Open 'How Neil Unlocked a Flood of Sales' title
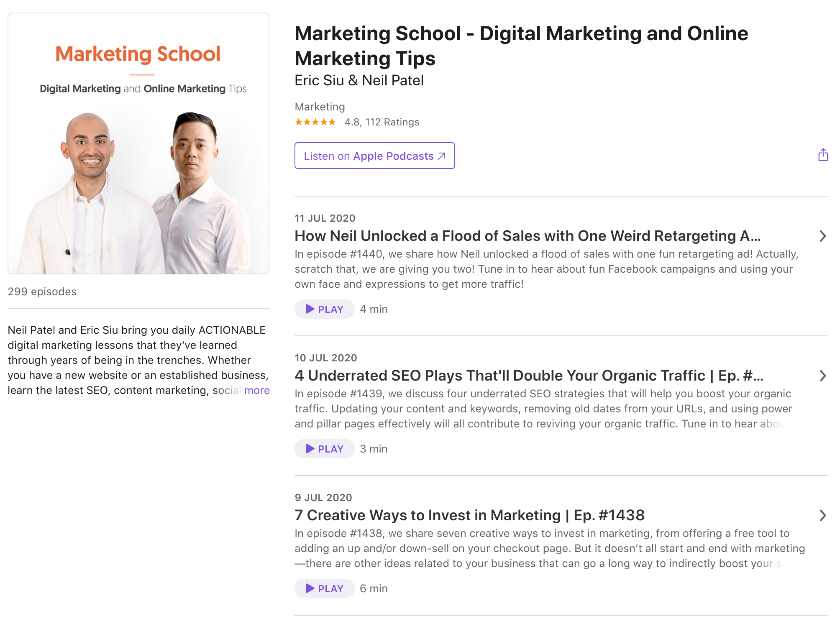Viewport: 840px width, 624px height. 528,236
